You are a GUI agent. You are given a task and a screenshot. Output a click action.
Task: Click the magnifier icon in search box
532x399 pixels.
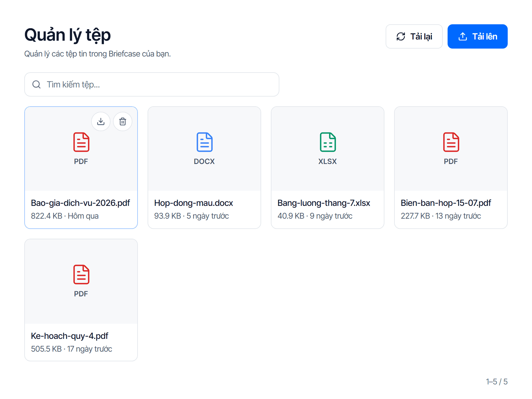click(x=36, y=84)
